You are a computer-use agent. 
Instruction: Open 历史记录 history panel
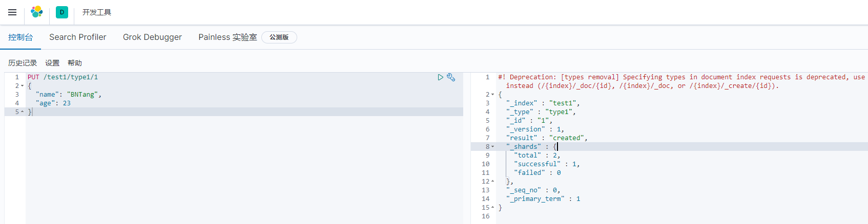[23, 63]
